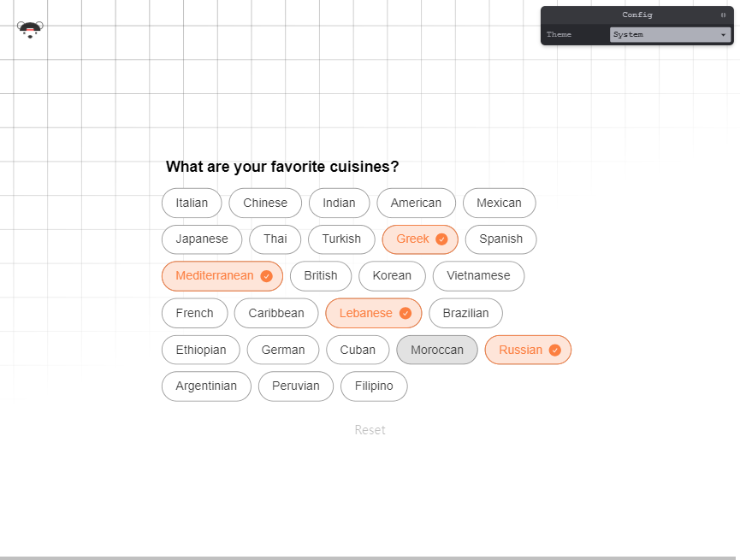Click the Reset link
Screen dimensions: 740x560
[x=370, y=430]
